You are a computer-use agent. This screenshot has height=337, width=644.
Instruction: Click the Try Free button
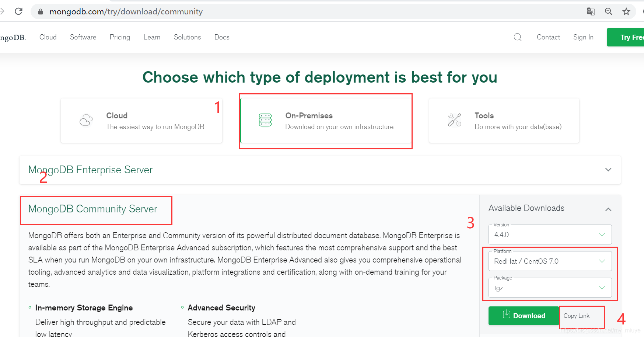(x=625, y=37)
